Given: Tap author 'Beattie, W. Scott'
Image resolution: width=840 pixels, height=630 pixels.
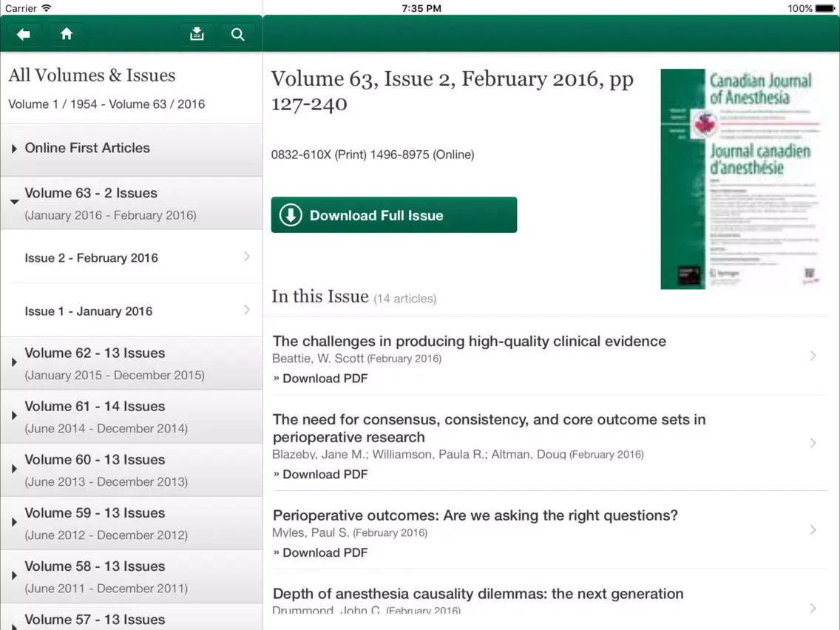Looking at the screenshot, I should click(318, 359).
